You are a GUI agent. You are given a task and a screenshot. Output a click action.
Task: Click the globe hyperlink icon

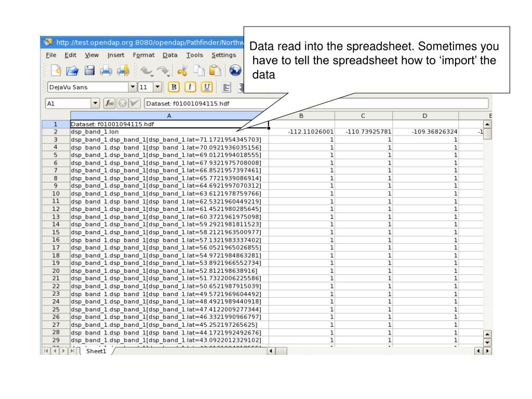[x=235, y=71]
